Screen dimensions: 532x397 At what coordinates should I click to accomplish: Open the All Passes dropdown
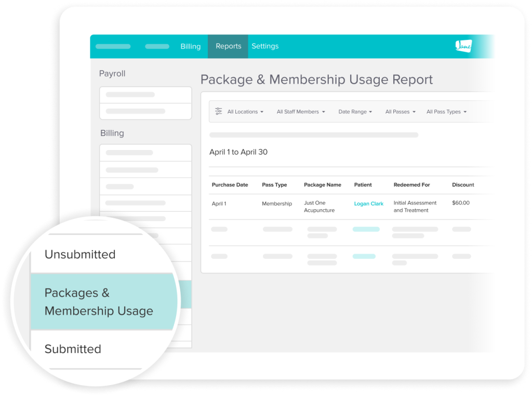tap(400, 112)
